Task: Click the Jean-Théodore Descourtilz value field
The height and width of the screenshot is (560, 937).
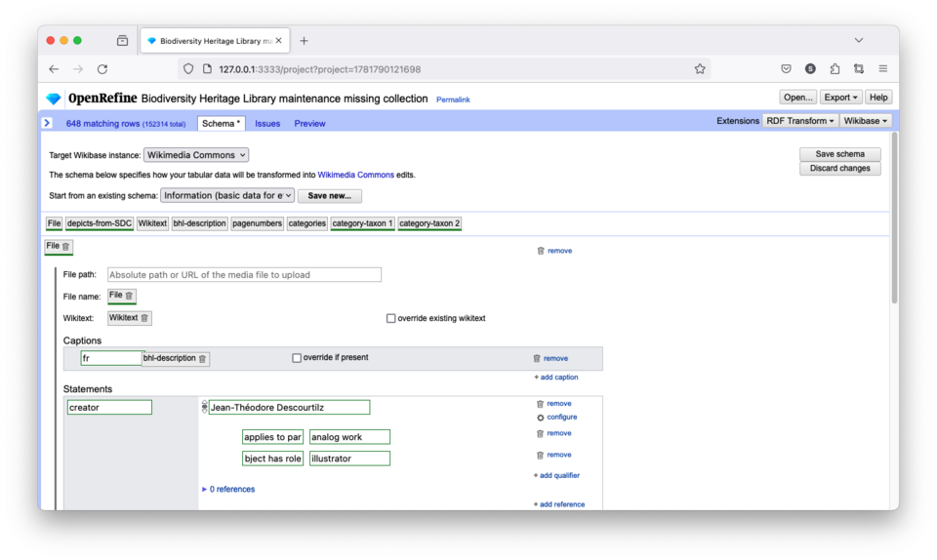Action: (x=289, y=407)
